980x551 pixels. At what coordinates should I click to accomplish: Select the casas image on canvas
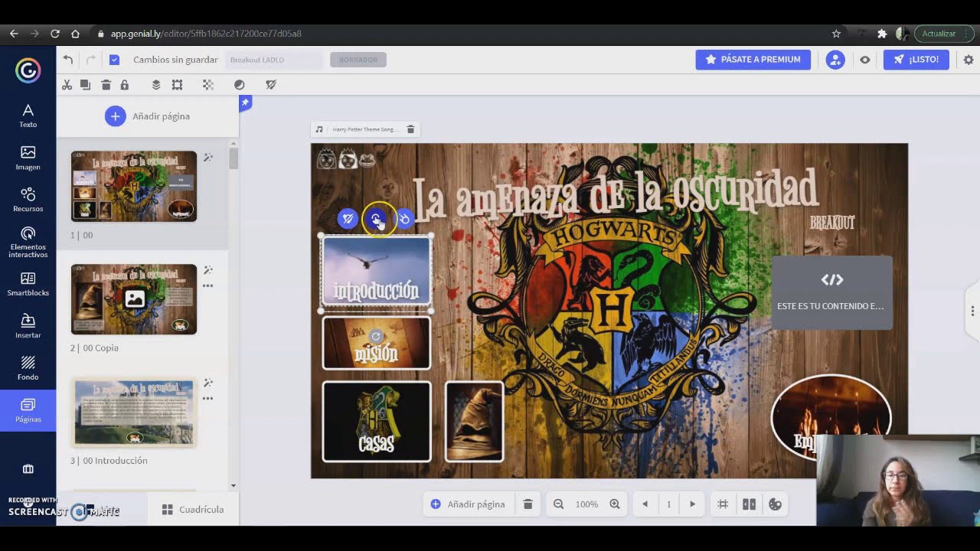coord(376,422)
